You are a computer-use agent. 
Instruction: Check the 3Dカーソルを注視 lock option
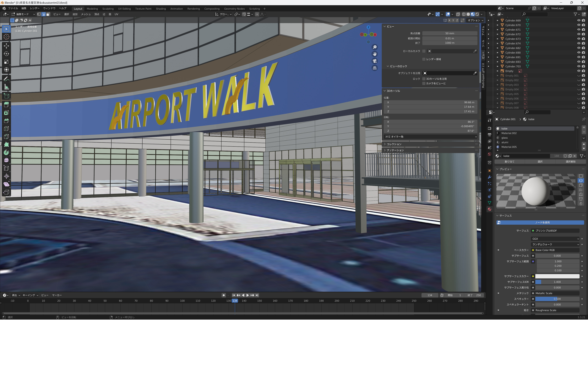(424, 79)
